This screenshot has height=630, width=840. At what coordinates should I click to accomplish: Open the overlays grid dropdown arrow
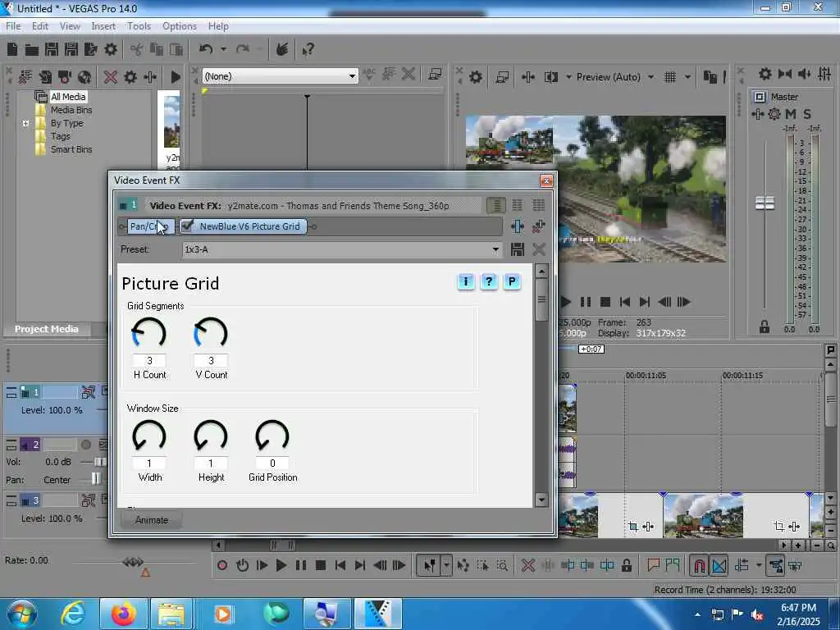tap(687, 77)
